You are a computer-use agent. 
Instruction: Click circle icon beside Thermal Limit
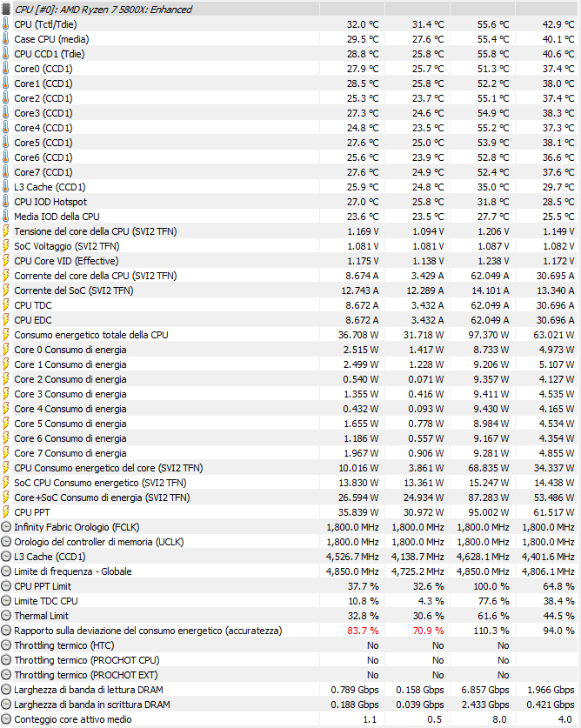(6, 616)
